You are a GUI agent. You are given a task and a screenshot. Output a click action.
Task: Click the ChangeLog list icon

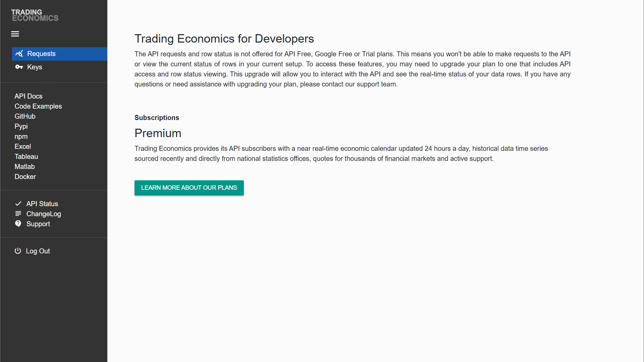[x=18, y=214]
